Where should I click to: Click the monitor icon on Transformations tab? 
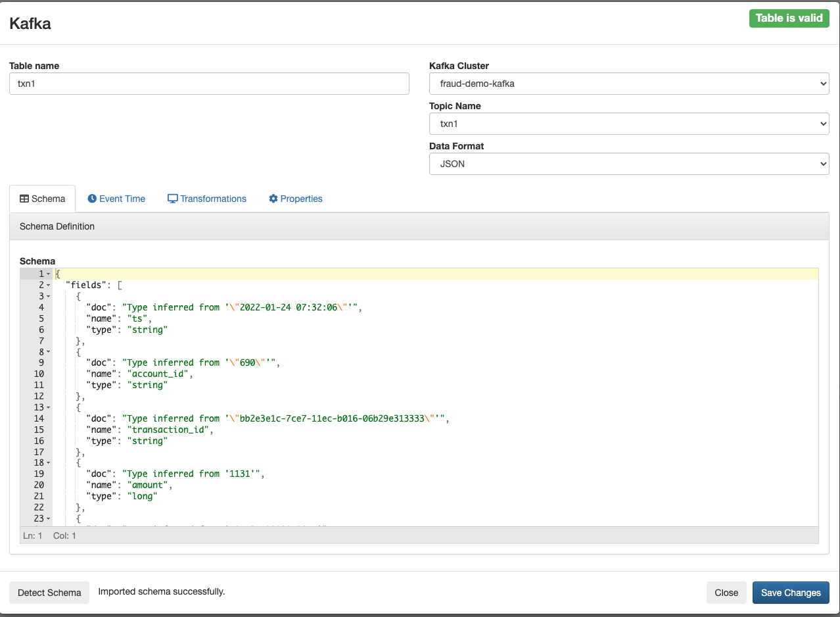pos(173,199)
